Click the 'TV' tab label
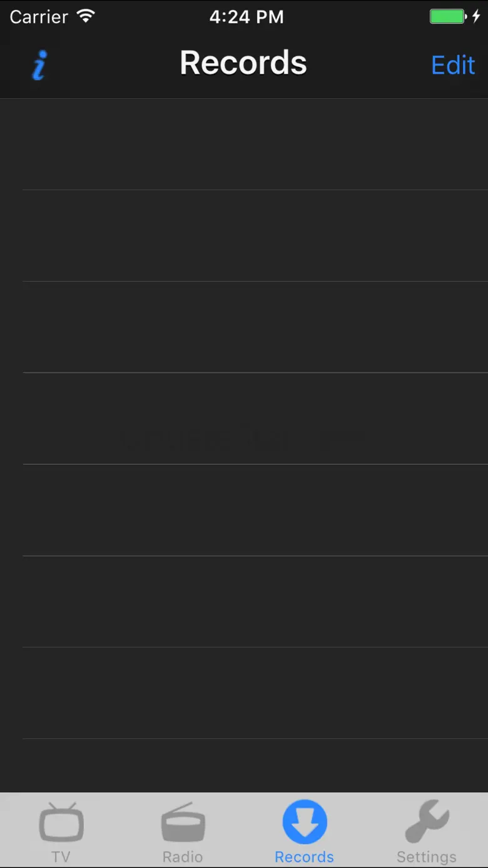The width and height of the screenshot is (488, 868). (x=61, y=857)
